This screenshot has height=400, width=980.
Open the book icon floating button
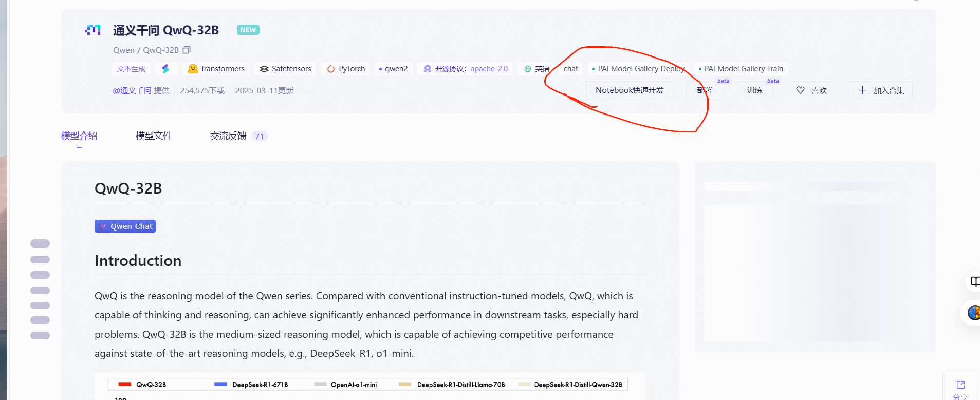974,281
